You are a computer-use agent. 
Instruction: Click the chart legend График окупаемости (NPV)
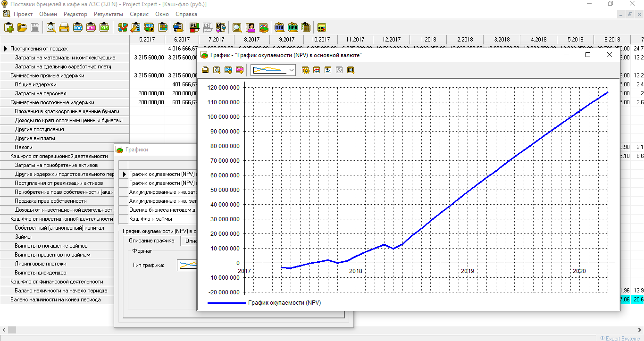click(264, 303)
